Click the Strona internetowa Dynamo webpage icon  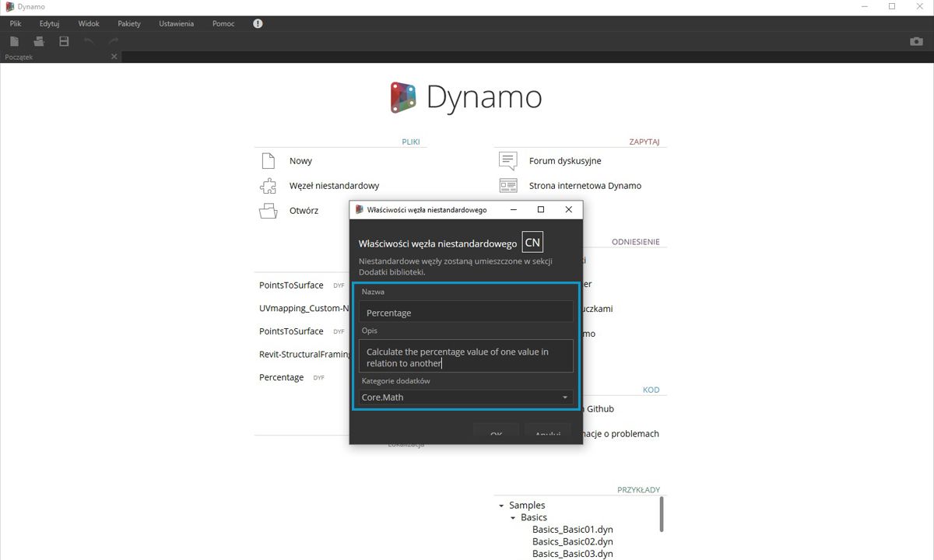click(507, 186)
